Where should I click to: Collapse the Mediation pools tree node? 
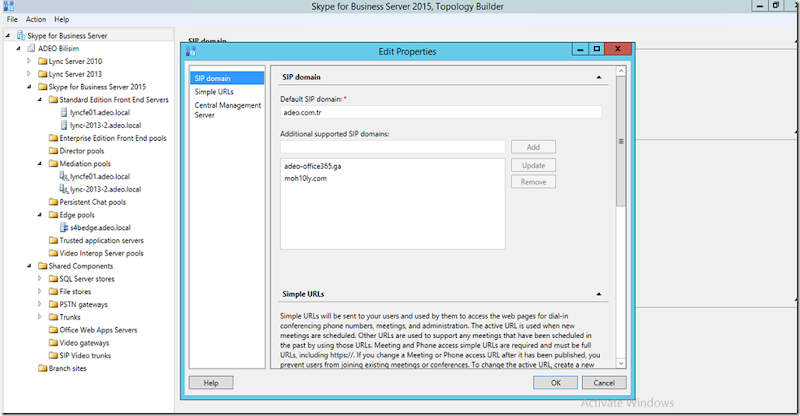(x=39, y=163)
